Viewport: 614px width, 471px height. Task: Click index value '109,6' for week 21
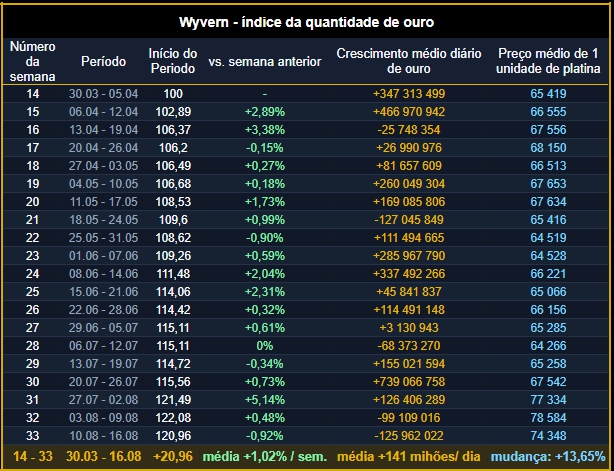[x=173, y=220]
